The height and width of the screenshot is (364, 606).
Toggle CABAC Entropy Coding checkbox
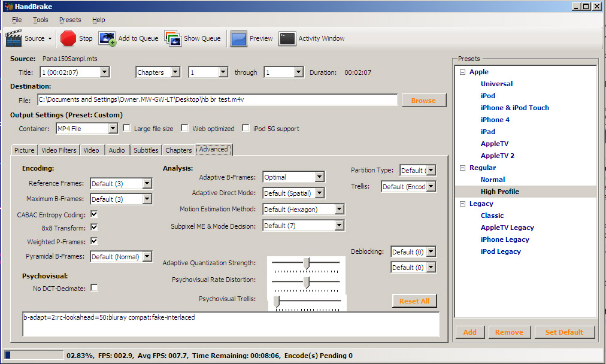(x=94, y=214)
